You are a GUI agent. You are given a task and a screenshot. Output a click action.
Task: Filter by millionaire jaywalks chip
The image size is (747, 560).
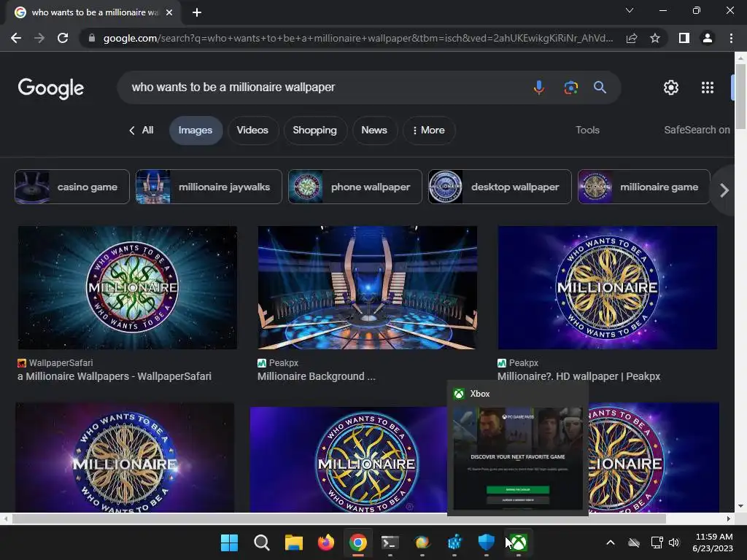[x=209, y=187]
